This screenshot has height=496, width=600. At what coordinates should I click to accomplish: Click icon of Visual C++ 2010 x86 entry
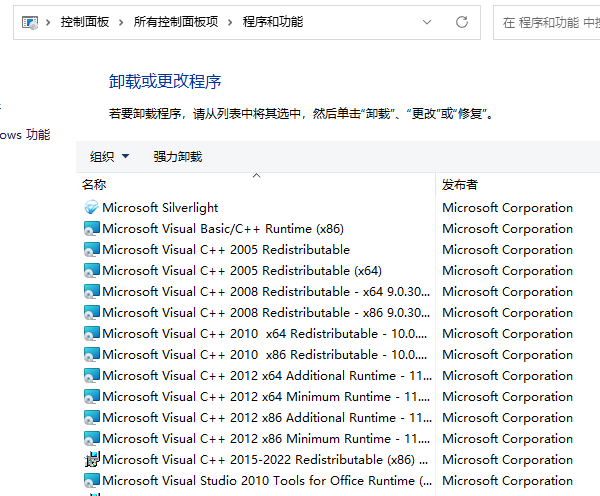pos(91,355)
